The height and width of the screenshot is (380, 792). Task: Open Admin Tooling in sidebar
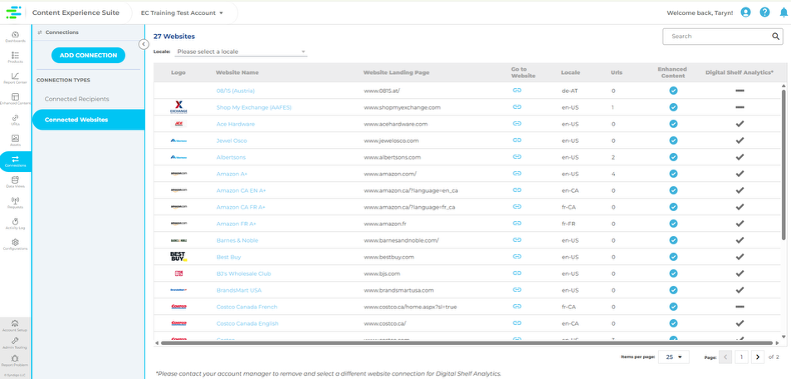click(x=15, y=343)
